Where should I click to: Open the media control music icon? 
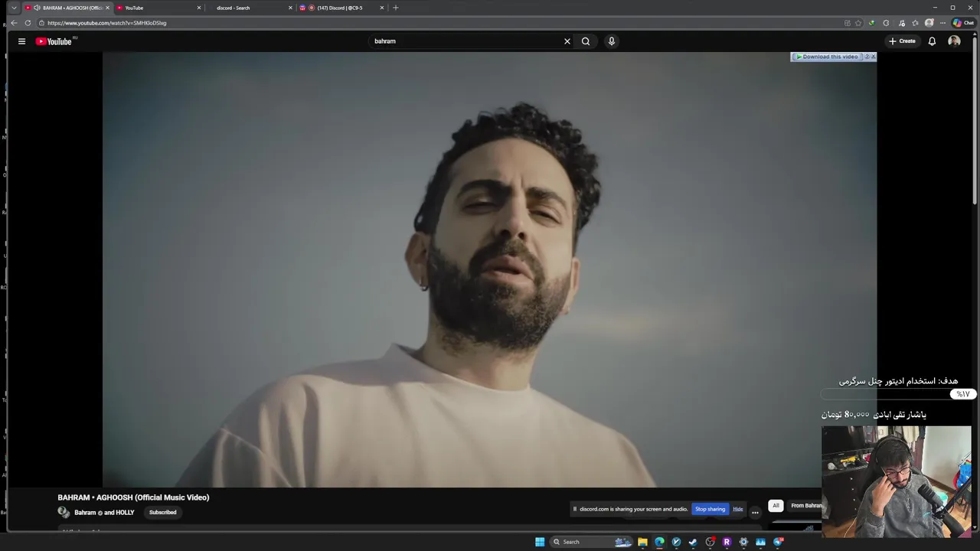[902, 23]
